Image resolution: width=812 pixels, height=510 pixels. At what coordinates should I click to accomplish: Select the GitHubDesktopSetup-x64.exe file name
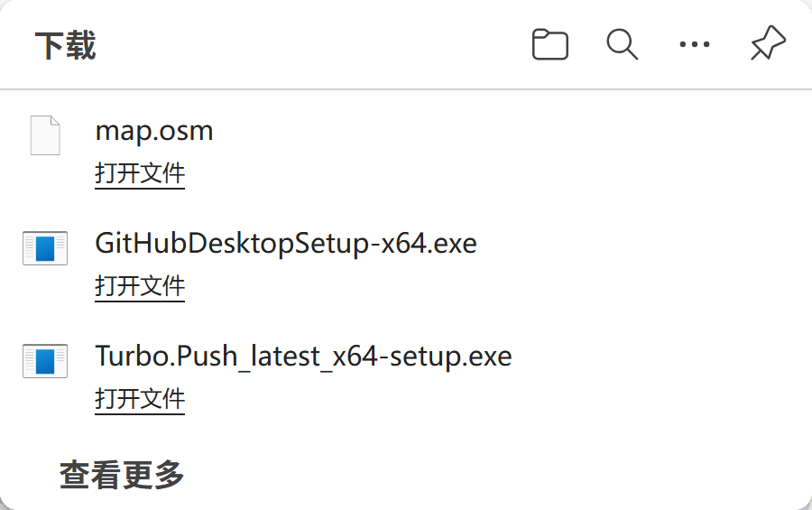click(285, 244)
